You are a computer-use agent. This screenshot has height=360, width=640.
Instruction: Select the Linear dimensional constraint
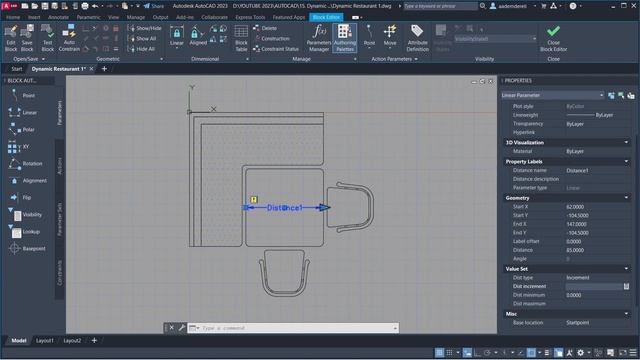(177, 36)
